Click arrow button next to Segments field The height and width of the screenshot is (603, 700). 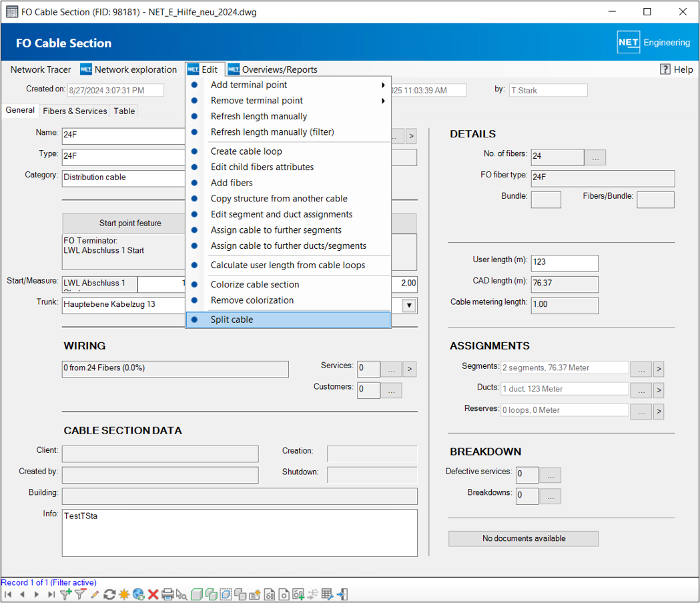click(659, 369)
